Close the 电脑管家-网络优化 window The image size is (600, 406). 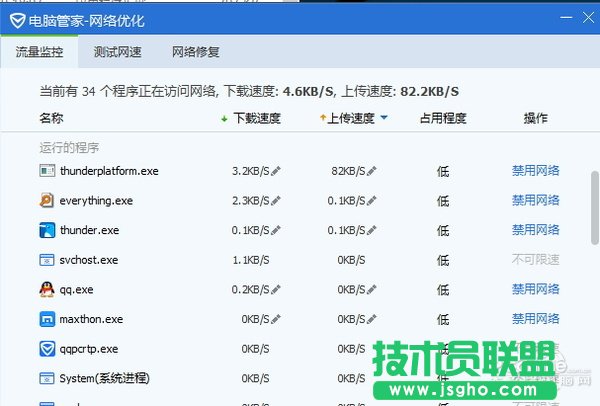pyautogui.click(x=588, y=18)
